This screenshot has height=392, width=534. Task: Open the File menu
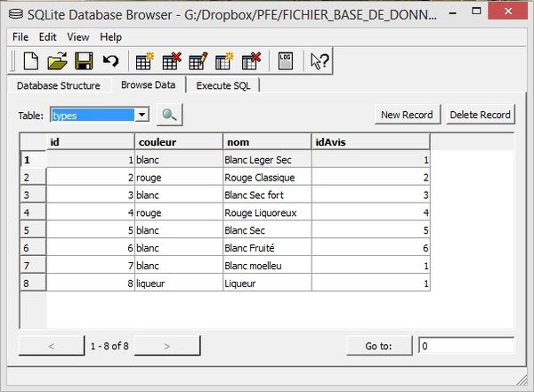coord(20,37)
